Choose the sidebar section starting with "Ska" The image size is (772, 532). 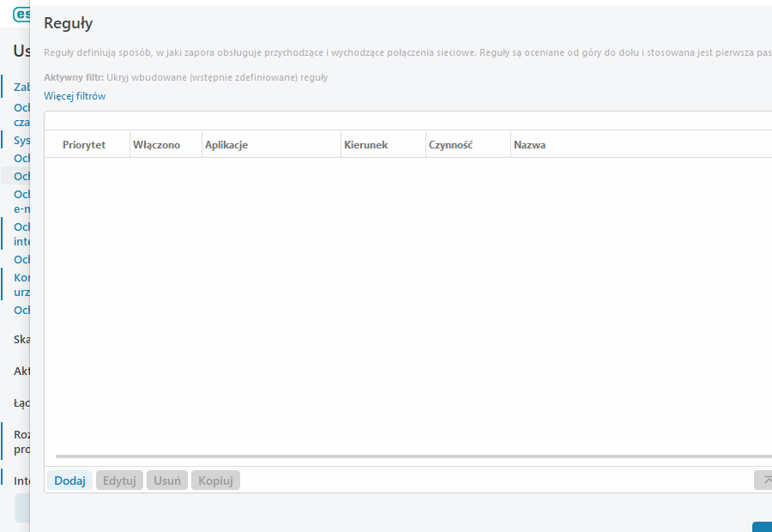pos(21,339)
